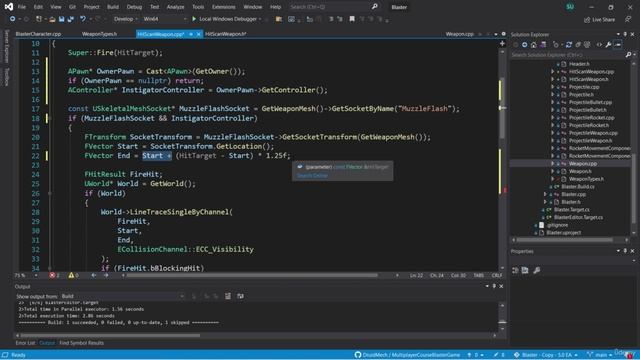Open the Extensions menu

pos(224,7)
